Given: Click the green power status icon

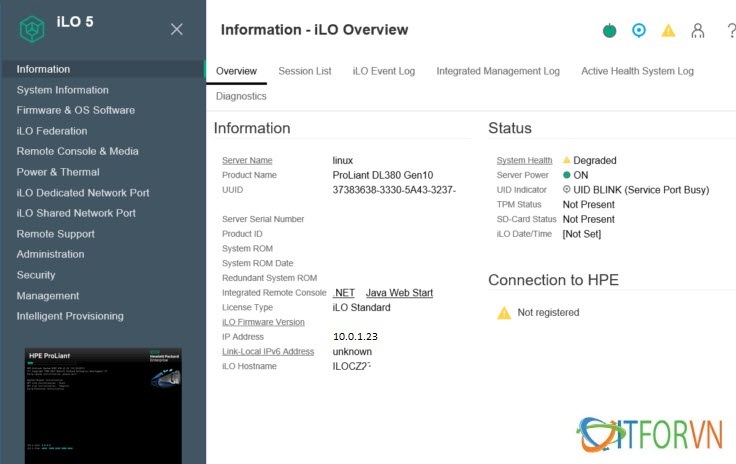Looking at the screenshot, I should (x=609, y=31).
